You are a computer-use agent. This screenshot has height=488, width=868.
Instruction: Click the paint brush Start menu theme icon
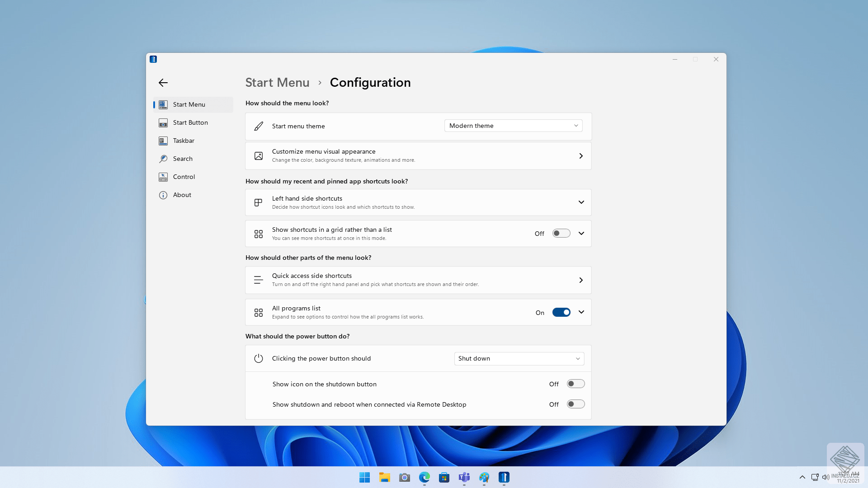pyautogui.click(x=258, y=126)
